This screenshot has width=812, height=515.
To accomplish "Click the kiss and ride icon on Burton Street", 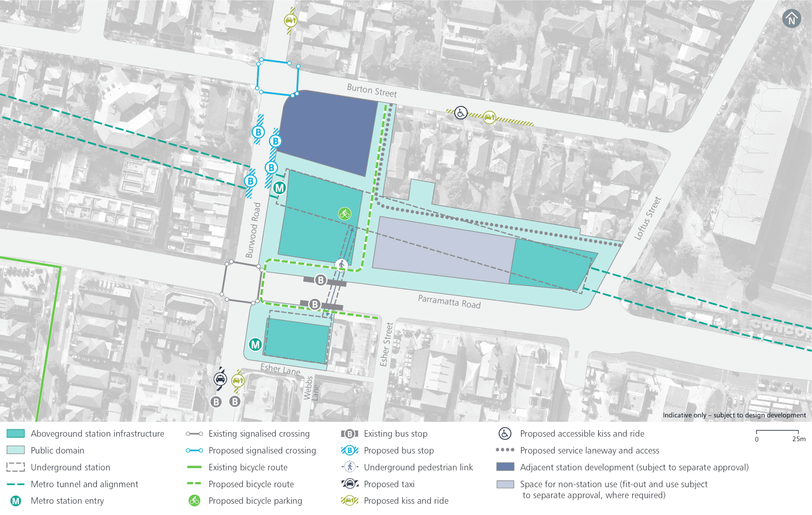I will click(x=489, y=117).
